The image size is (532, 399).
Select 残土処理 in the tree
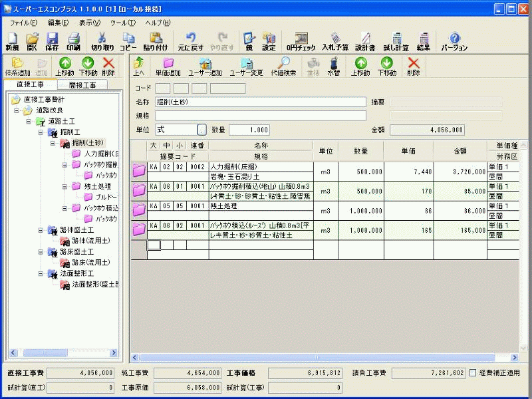[97, 186]
